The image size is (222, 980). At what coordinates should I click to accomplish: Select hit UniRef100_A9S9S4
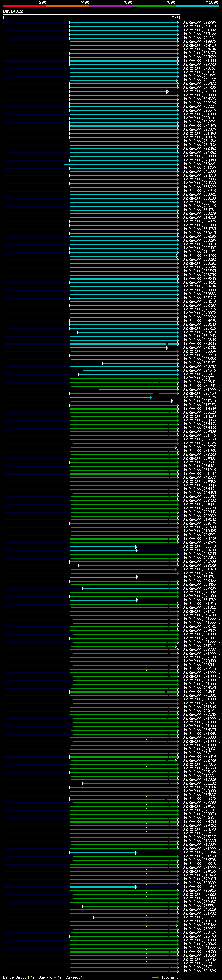click(x=199, y=351)
